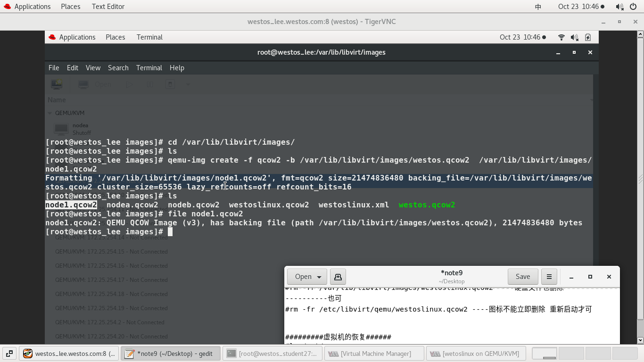Open the terminal Search menu
The image size is (644, 362).
118,68
